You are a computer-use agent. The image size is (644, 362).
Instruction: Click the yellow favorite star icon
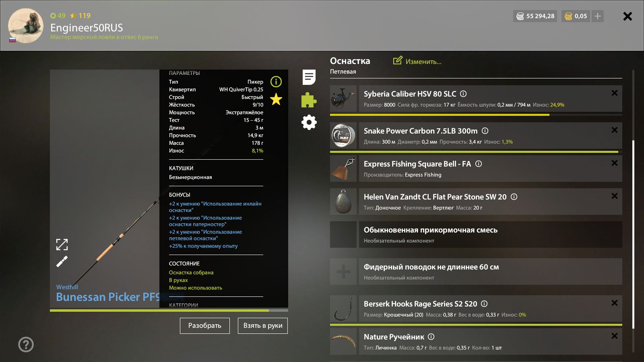[x=276, y=99]
